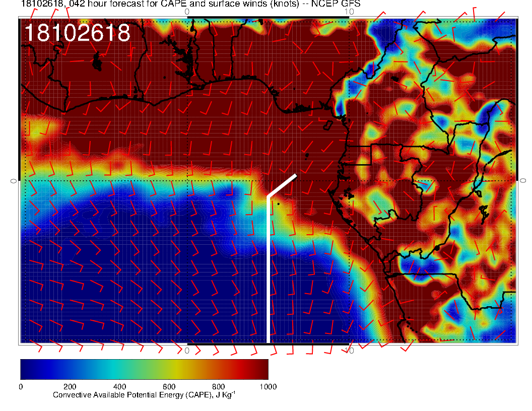Click the vertical white line segment on the map
This screenshot has width=532, height=411.
tap(268, 272)
